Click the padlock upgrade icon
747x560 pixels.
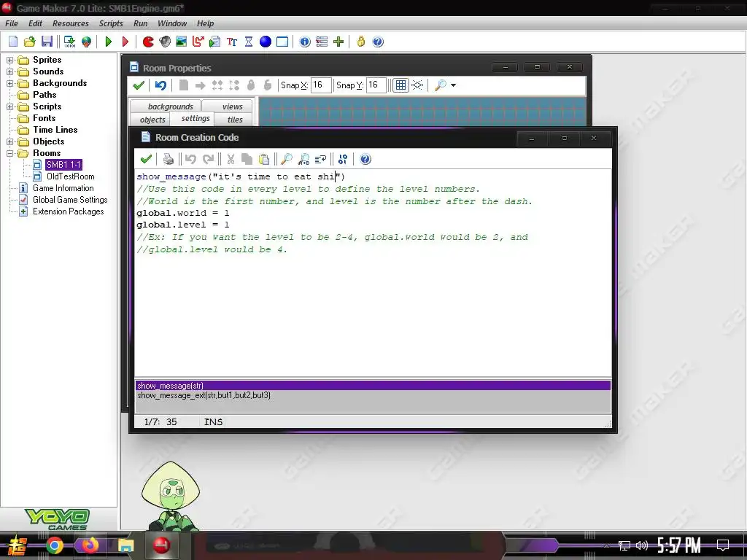pyautogui.click(x=360, y=42)
